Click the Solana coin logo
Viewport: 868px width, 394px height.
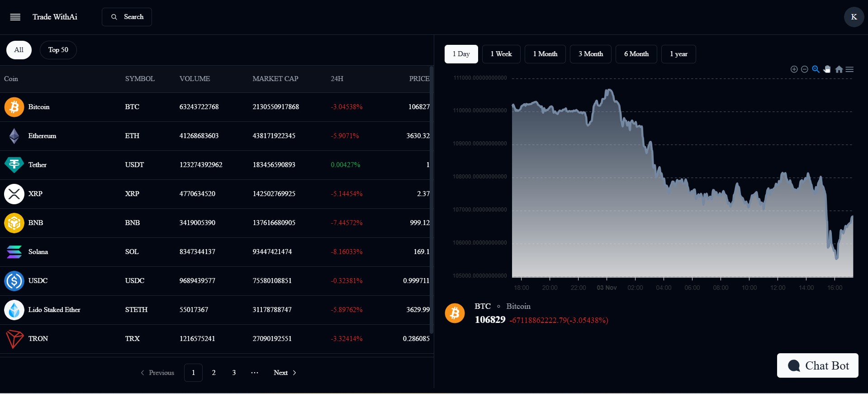[14, 252]
